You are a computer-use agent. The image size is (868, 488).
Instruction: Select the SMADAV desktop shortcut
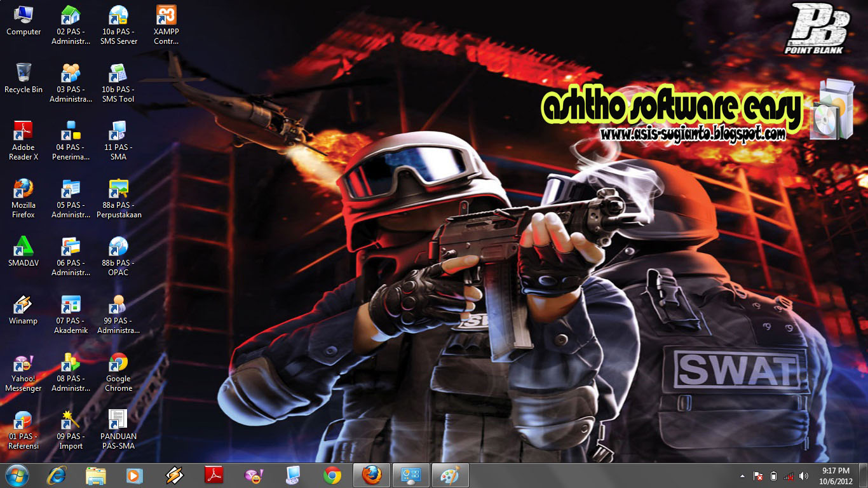tap(24, 252)
